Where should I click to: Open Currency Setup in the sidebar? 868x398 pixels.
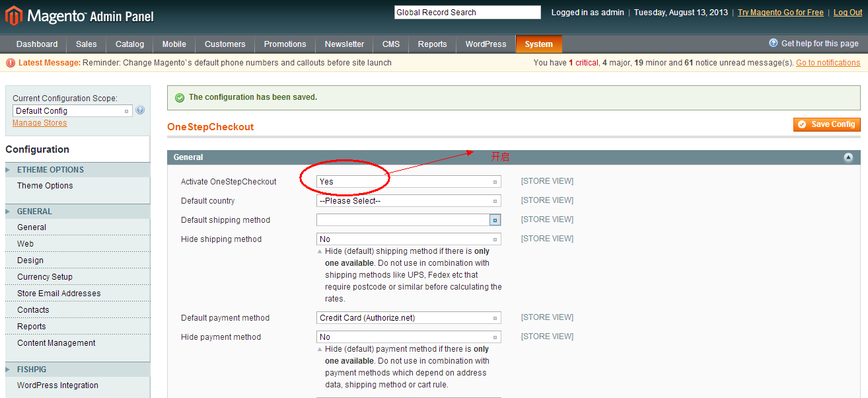click(45, 277)
